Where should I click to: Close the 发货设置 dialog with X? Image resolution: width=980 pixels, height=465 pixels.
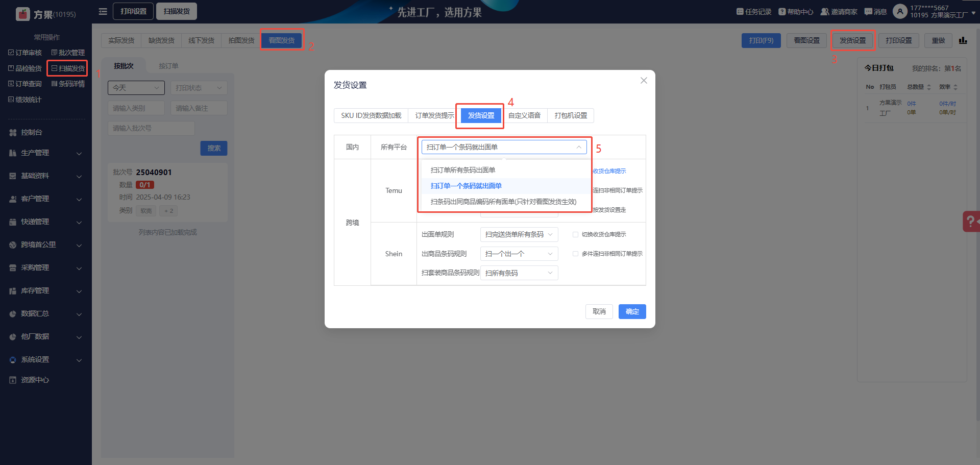pos(644,81)
